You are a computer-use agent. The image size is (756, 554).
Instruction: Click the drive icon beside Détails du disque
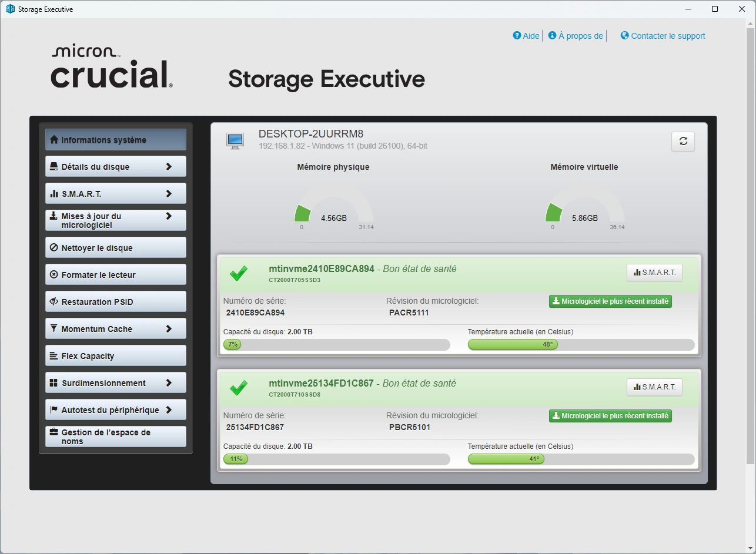point(54,167)
